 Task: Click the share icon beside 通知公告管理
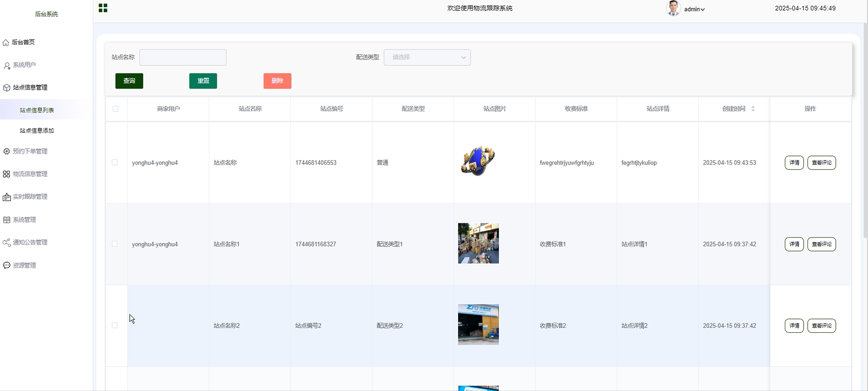[7, 242]
